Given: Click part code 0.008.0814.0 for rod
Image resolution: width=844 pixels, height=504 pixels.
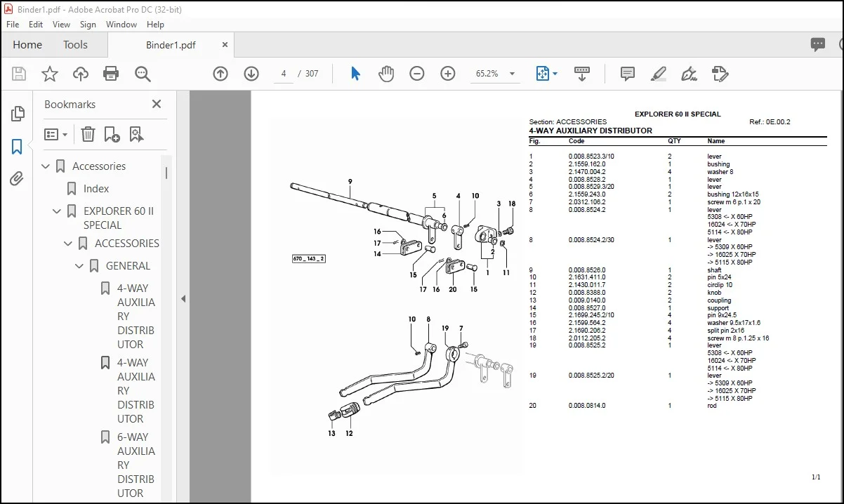Looking at the screenshot, I should pyautogui.click(x=586, y=406).
